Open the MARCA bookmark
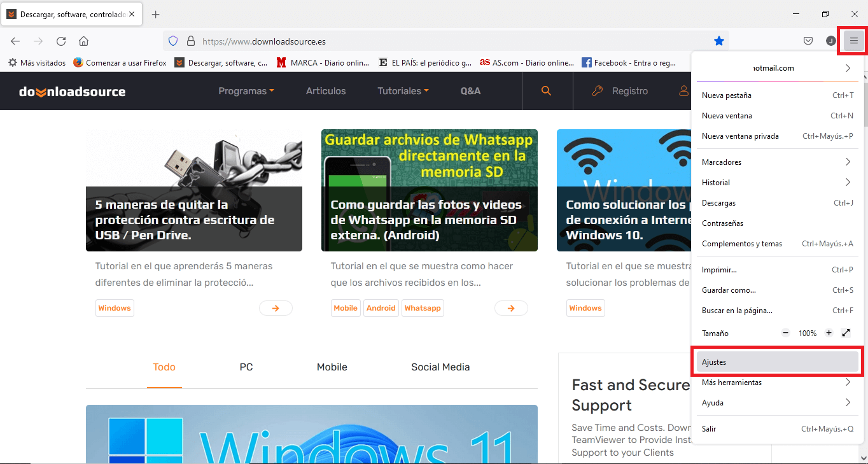The width and height of the screenshot is (868, 464). pos(323,62)
